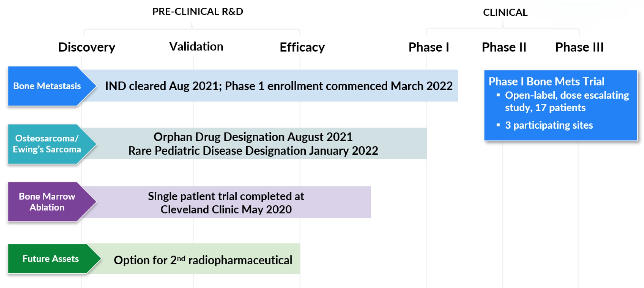Select the Phase III column heading
Screen dimensions: 644x288
(x=579, y=47)
